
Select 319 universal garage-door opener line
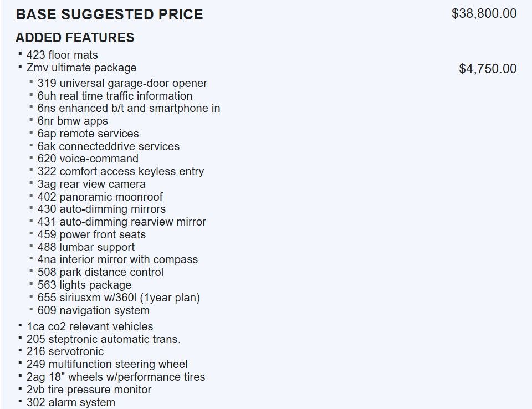click(x=122, y=83)
